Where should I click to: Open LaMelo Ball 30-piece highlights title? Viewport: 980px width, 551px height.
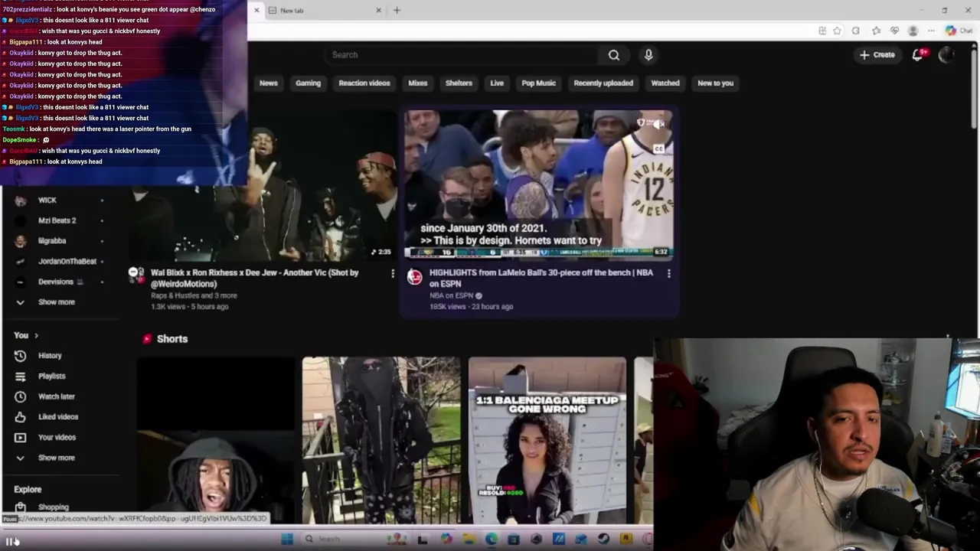click(541, 278)
